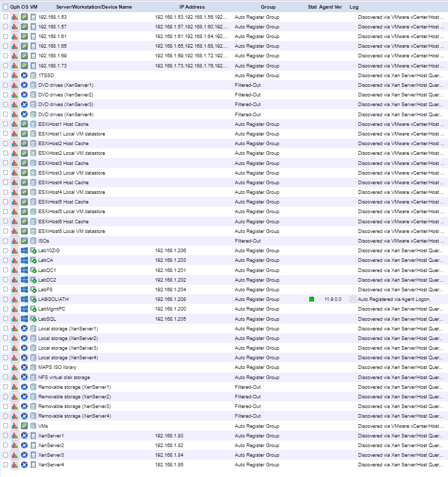Image resolution: width=448 pixels, height=477 pixels.
Task: Sort by Server/Workstation/Device Name column header
Action: pos(94,7)
